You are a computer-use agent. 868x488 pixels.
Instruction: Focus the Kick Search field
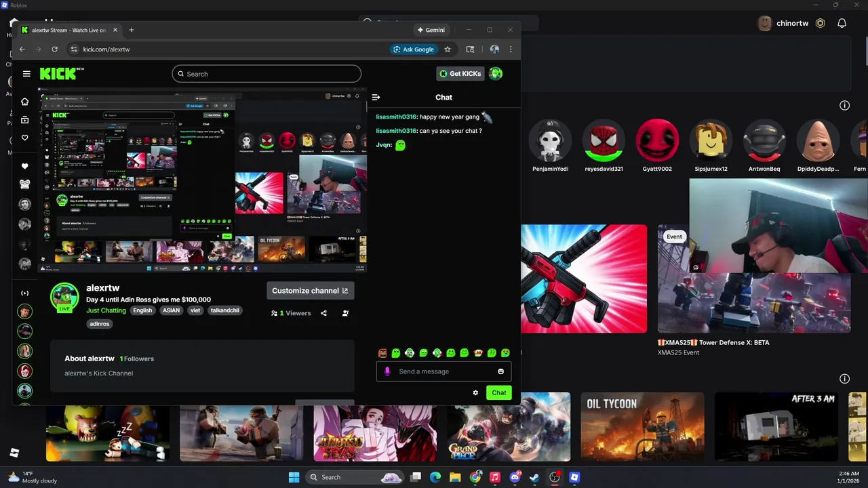click(x=267, y=74)
